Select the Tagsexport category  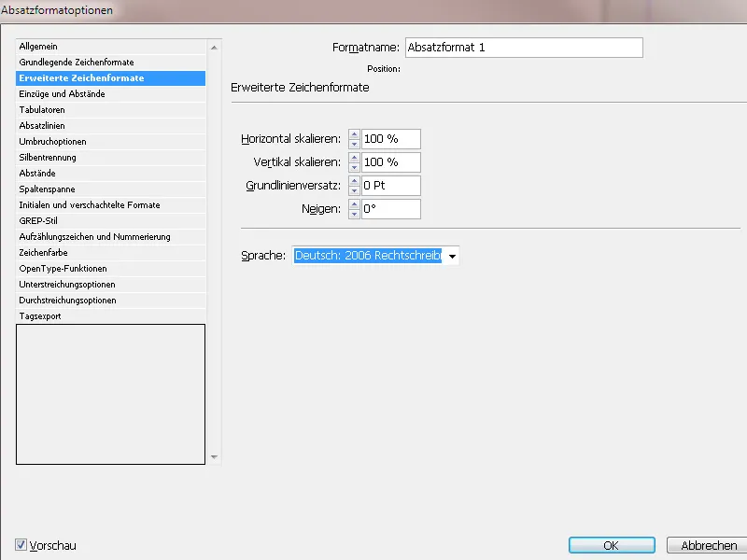[110, 316]
